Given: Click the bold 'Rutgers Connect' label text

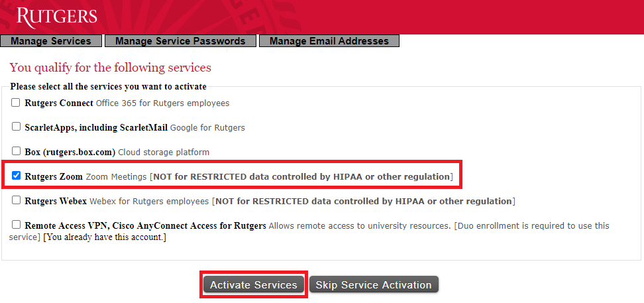Looking at the screenshot, I should [59, 103].
